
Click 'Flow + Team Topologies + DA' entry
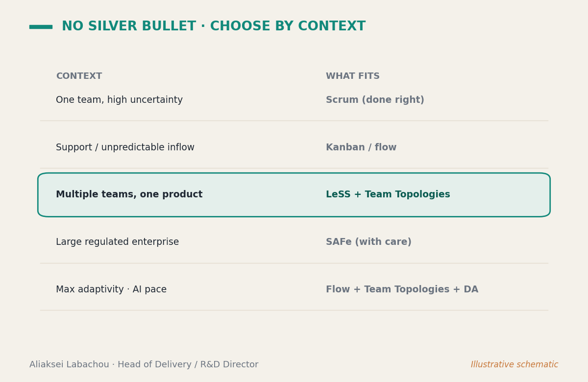pos(402,289)
